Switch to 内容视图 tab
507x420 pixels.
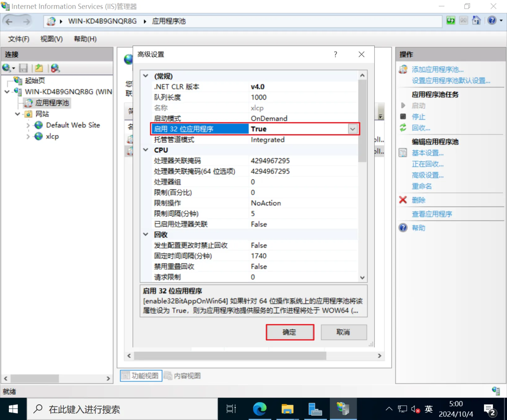click(183, 376)
